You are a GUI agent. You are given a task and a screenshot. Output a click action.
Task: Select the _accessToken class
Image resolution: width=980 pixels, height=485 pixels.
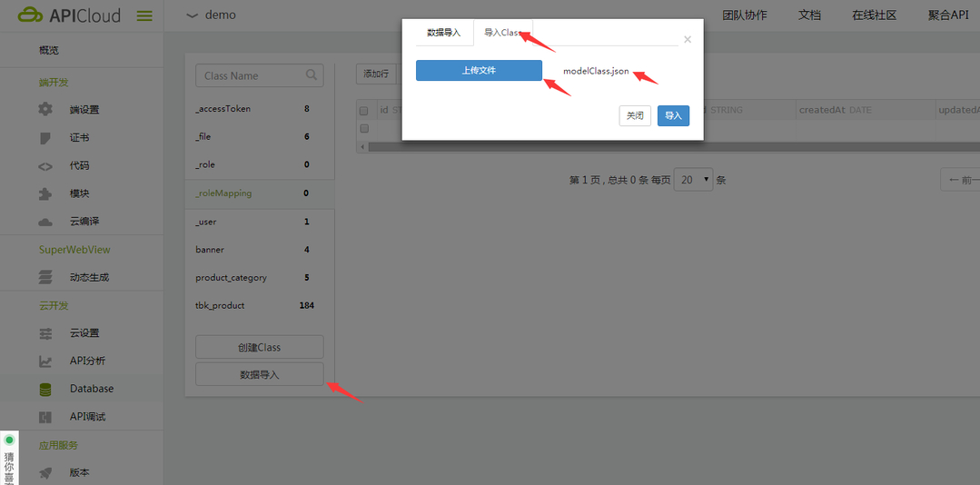tap(260, 109)
